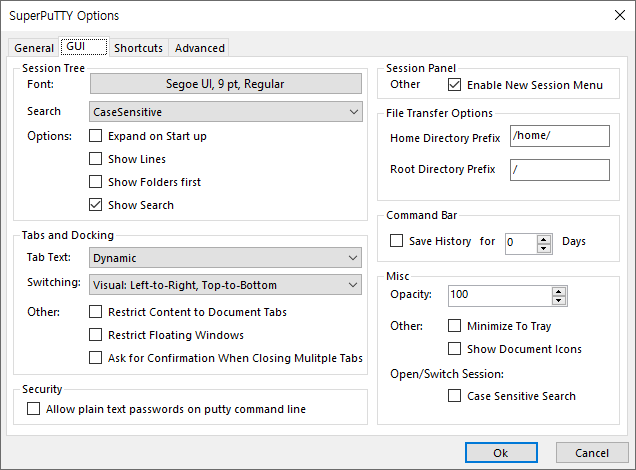Increase history days with up arrow
Screen dimensions: 636x470
point(544,239)
